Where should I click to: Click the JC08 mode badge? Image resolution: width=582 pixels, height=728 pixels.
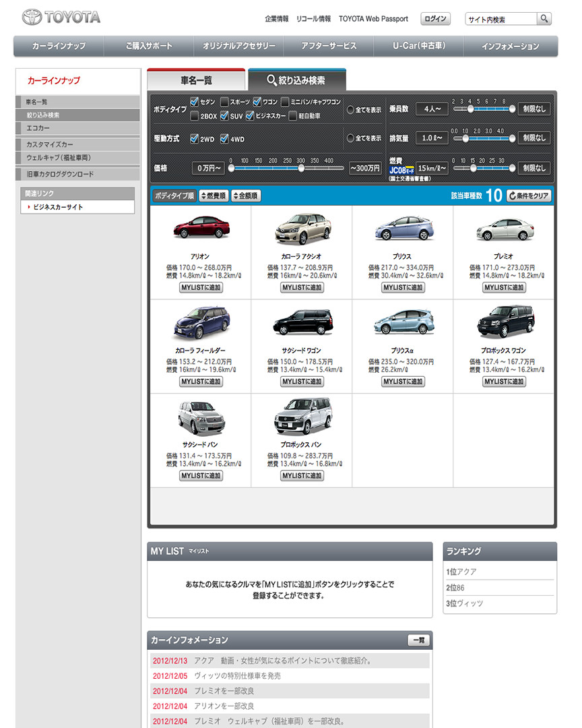[401, 170]
